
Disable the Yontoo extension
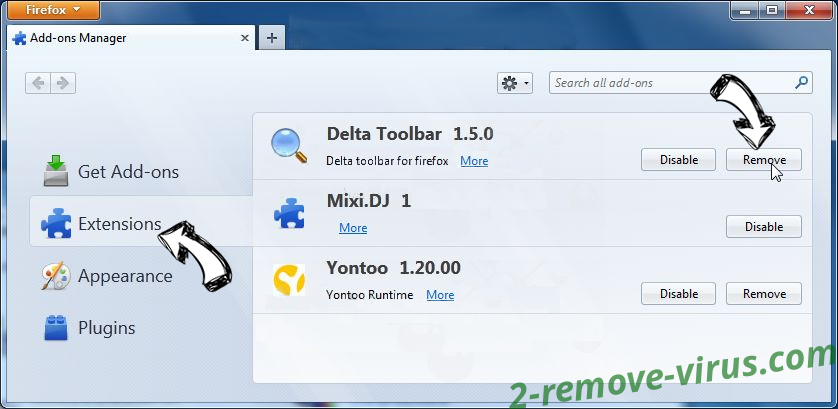click(x=679, y=294)
